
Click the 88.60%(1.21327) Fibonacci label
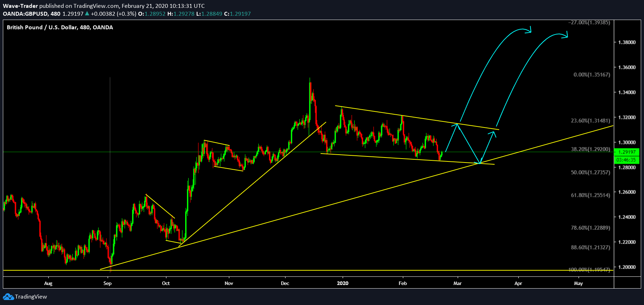[x=590, y=247]
